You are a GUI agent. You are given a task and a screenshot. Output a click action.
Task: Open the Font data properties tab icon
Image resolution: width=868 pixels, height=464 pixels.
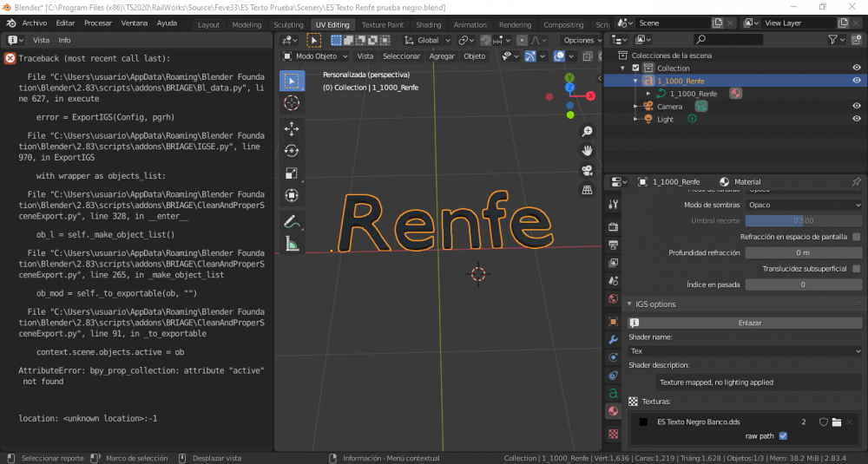click(x=614, y=393)
